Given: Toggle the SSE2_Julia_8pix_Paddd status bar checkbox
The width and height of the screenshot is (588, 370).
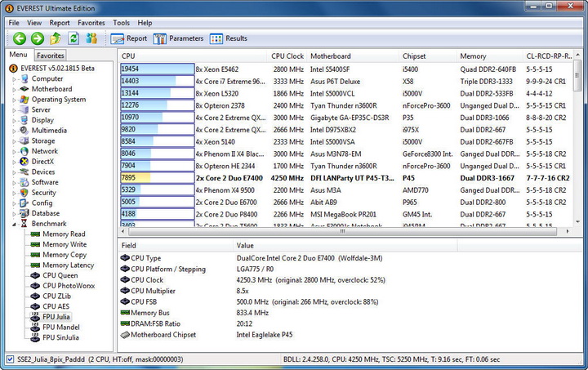Looking at the screenshot, I should 11,359.
